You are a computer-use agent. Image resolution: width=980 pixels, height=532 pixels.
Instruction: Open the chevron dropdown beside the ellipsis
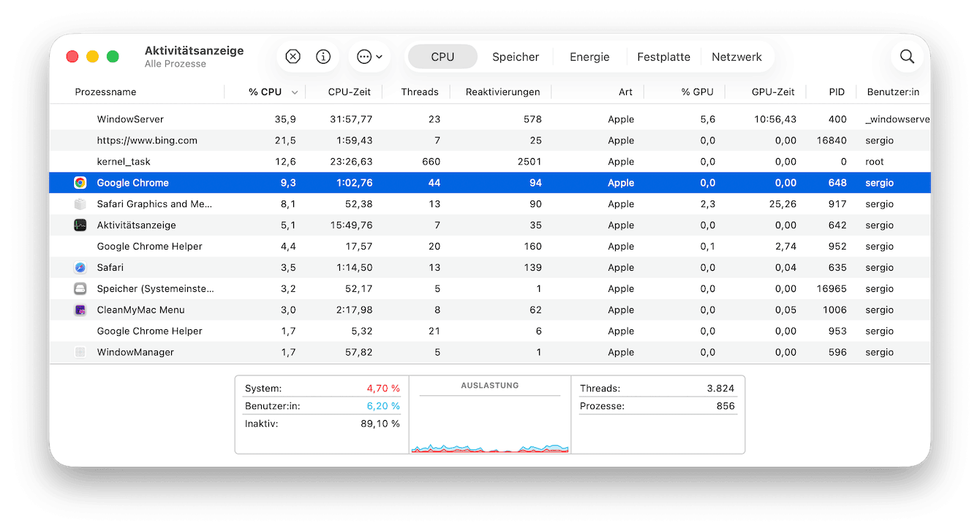pyautogui.click(x=378, y=56)
